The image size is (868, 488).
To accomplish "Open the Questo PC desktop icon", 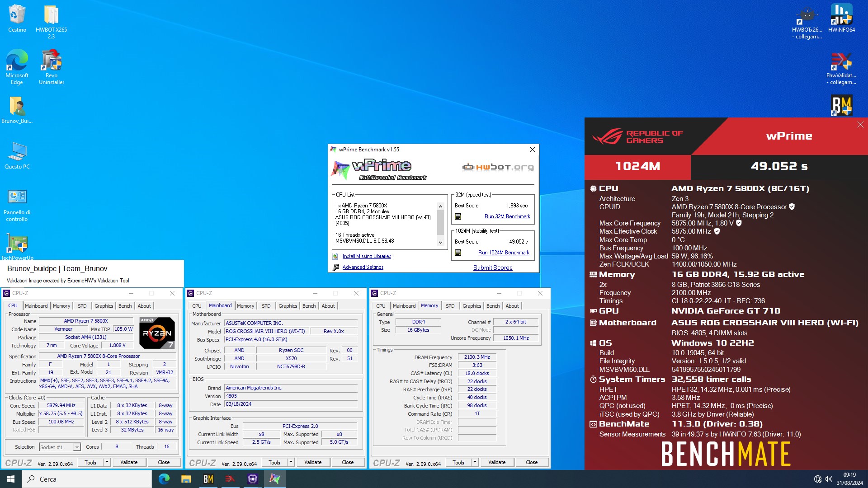I will 17,155.
